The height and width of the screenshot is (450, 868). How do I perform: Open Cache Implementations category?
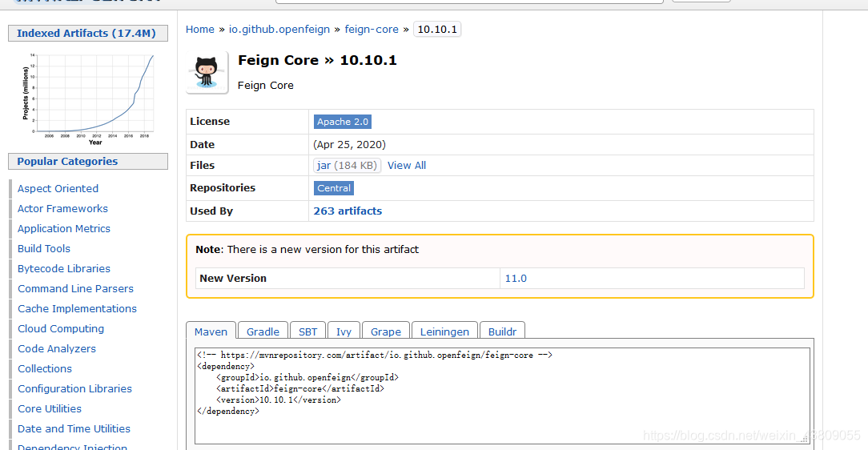(x=77, y=308)
